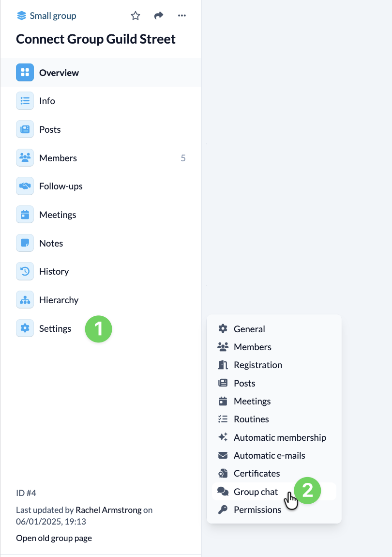Viewport: 392px width, 557px height.
Task: View the group Members list
Action: (58, 158)
